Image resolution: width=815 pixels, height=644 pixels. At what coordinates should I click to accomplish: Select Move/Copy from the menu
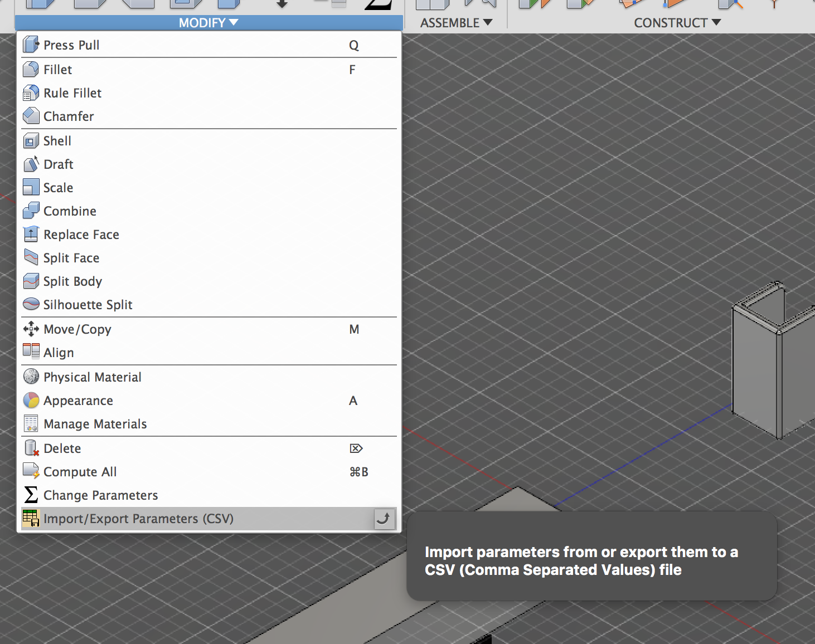(77, 329)
